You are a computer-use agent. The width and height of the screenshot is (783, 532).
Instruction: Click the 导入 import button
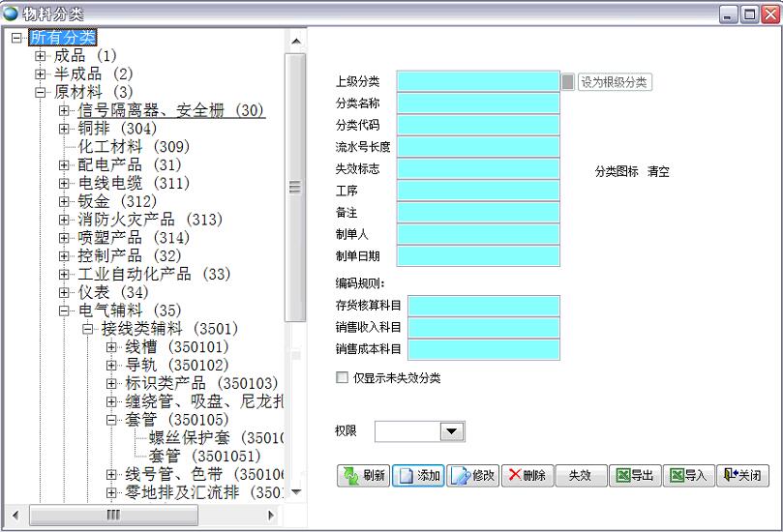click(689, 476)
